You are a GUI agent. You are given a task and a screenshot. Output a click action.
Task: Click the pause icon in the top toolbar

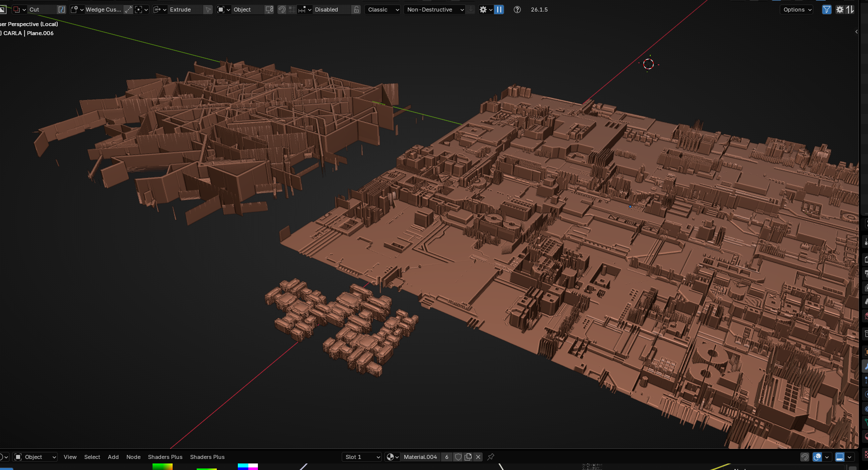(499, 10)
